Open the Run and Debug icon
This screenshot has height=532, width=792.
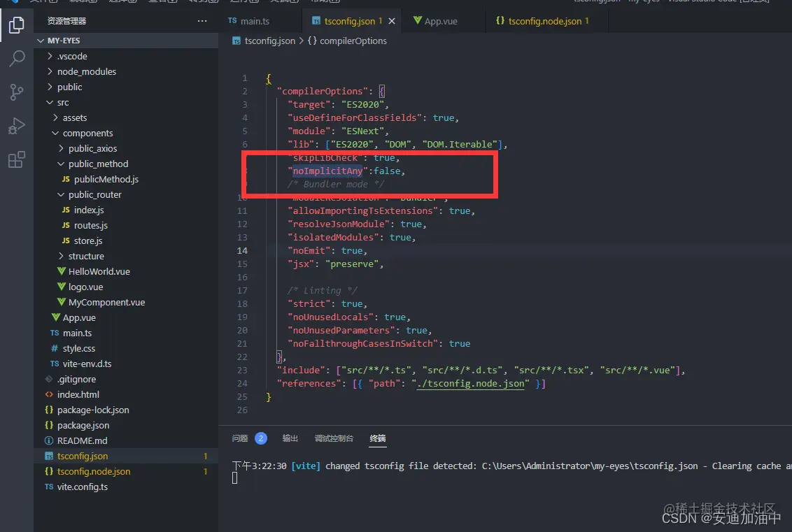[x=17, y=125]
